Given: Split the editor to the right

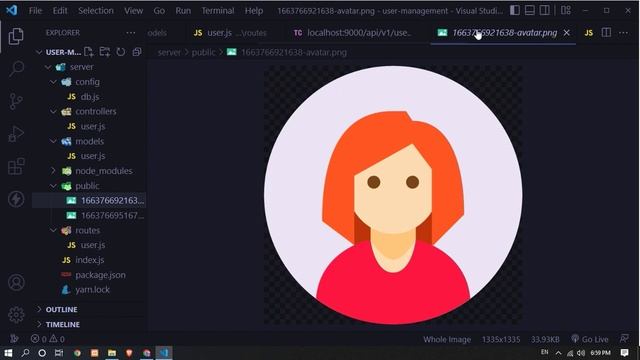Looking at the screenshot, I should [x=606, y=33].
